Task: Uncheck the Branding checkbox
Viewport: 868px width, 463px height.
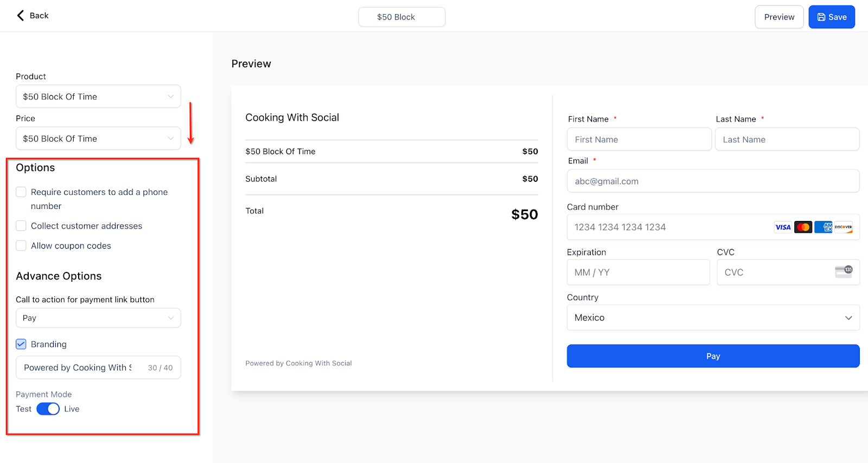Action: (21, 344)
